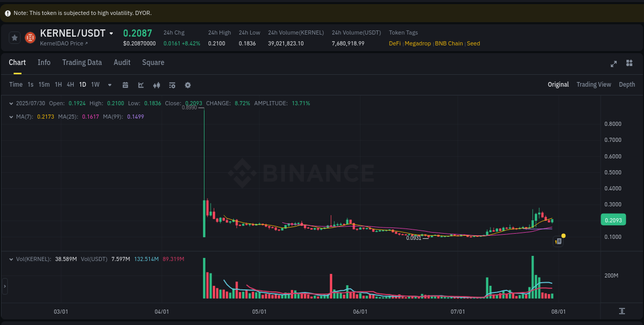
Task: Switch chart to Trading View mode
Action: (x=594, y=84)
